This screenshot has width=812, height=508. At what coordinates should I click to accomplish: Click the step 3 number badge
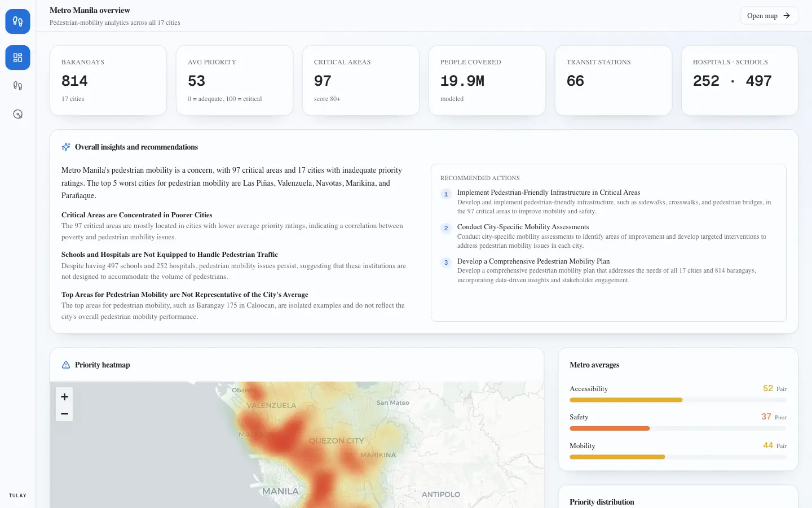[x=446, y=262]
